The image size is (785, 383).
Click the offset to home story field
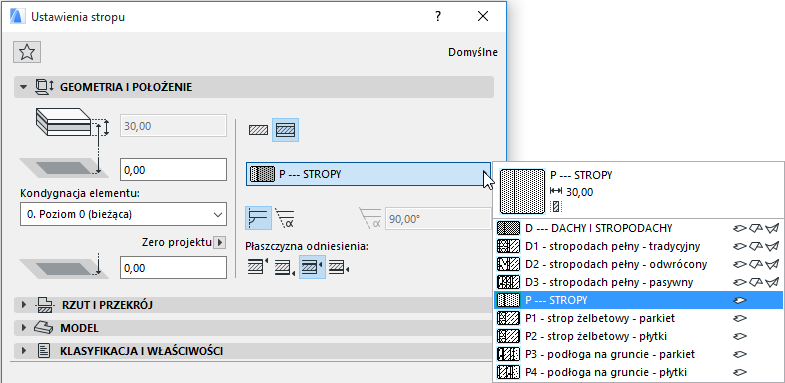173,170
